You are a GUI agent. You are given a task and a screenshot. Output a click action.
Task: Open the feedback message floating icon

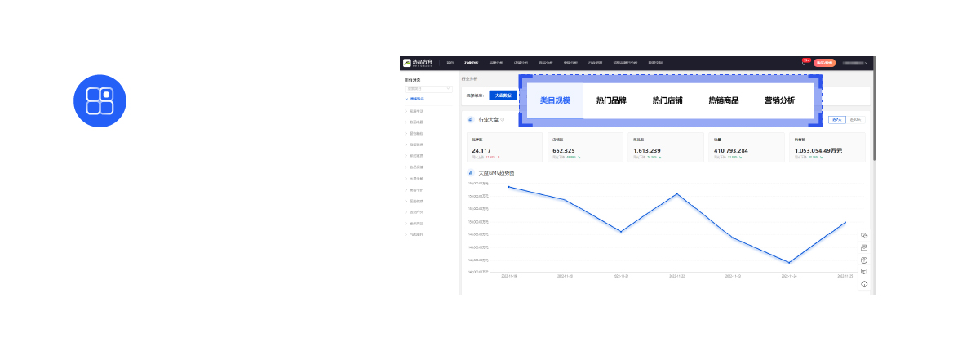(x=864, y=271)
